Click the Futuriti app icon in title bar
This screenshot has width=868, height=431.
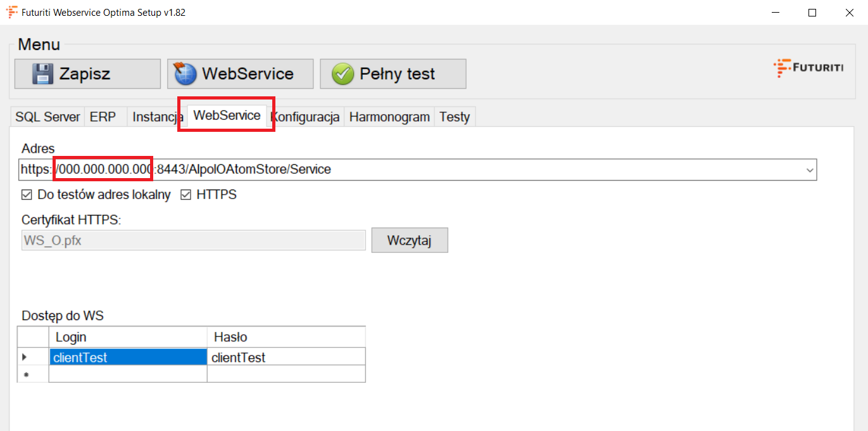[x=11, y=12]
